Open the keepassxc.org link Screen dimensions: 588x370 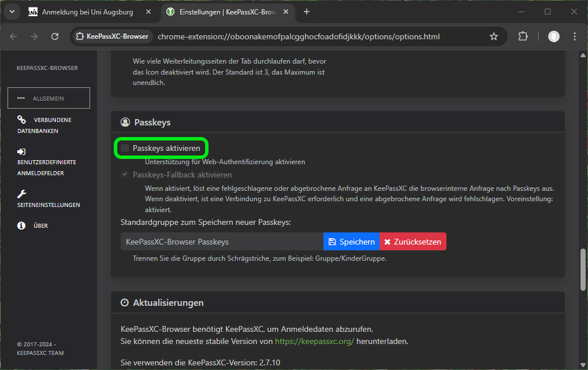[314, 341]
